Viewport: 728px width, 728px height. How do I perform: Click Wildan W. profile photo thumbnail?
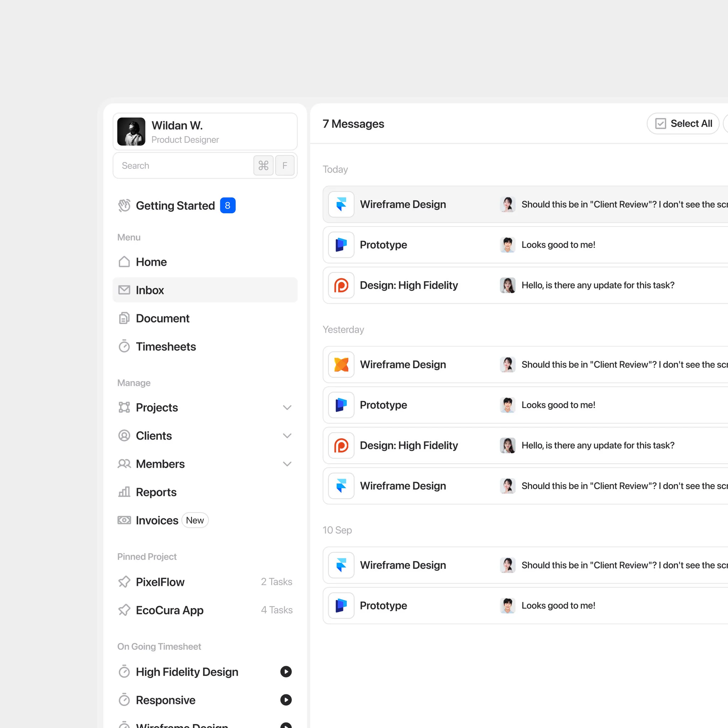coord(131,132)
